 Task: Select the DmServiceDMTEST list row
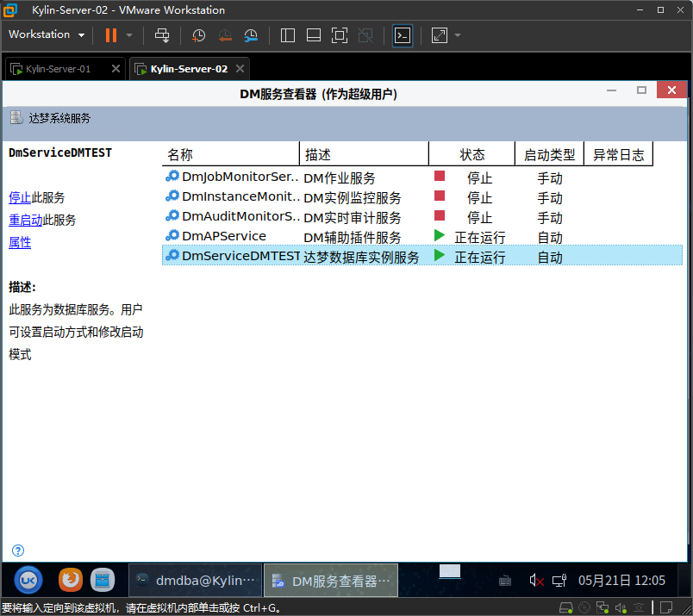(x=422, y=256)
